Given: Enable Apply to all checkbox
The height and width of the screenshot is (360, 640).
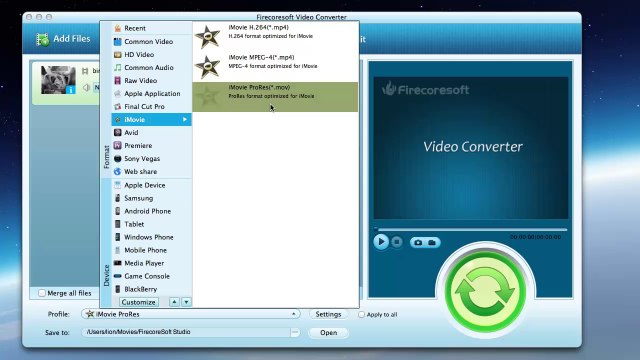Looking at the screenshot, I should tap(361, 315).
